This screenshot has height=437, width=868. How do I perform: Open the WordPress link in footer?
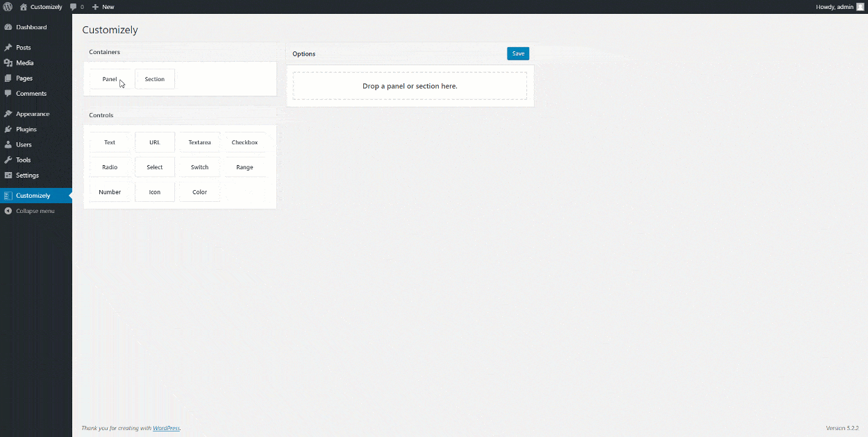(x=166, y=428)
